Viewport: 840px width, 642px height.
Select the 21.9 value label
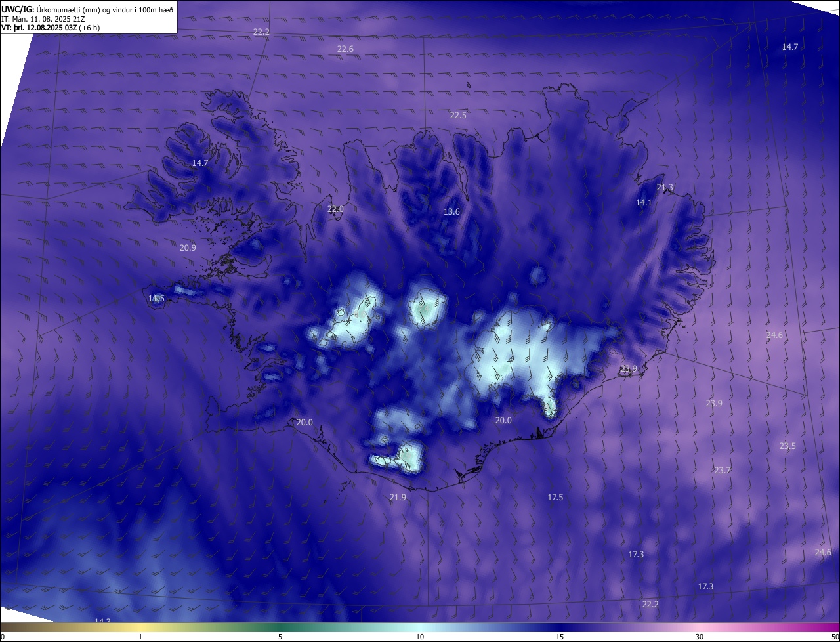(x=398, y=498)
